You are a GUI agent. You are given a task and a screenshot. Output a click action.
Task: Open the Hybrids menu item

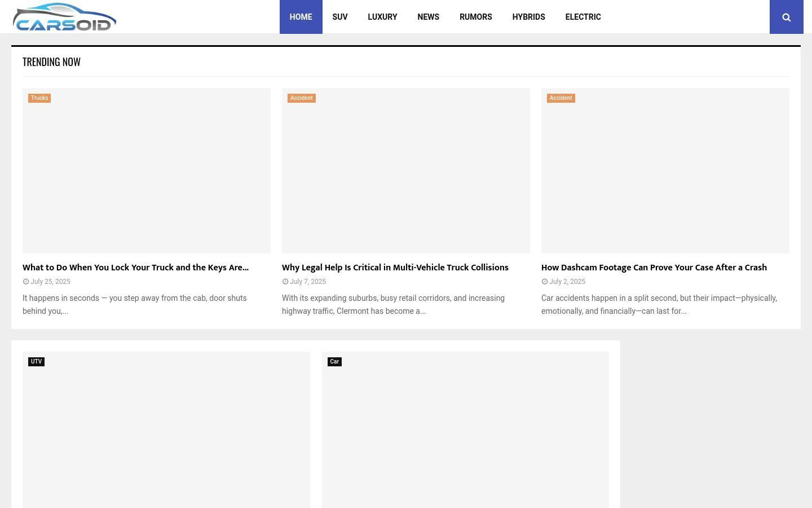tap(528, 17)
